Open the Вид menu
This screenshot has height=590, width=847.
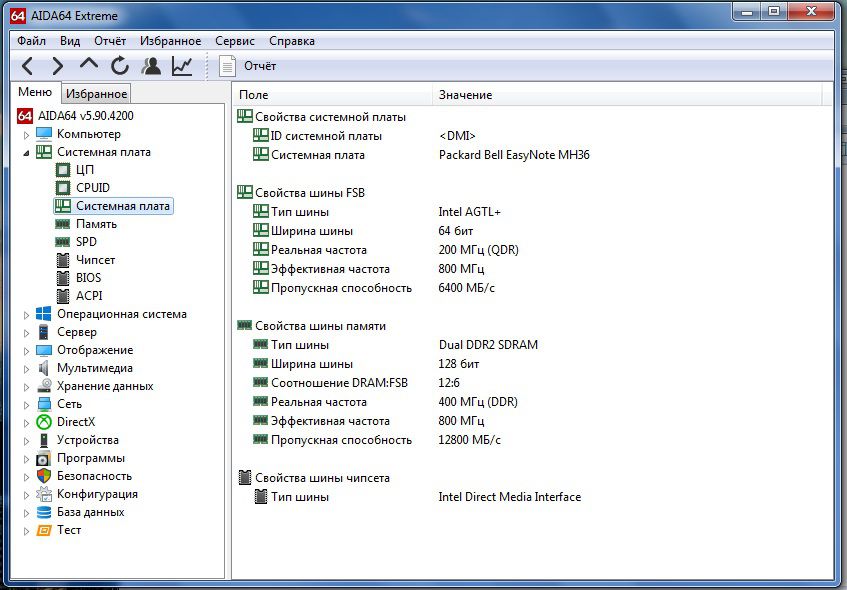70,41
